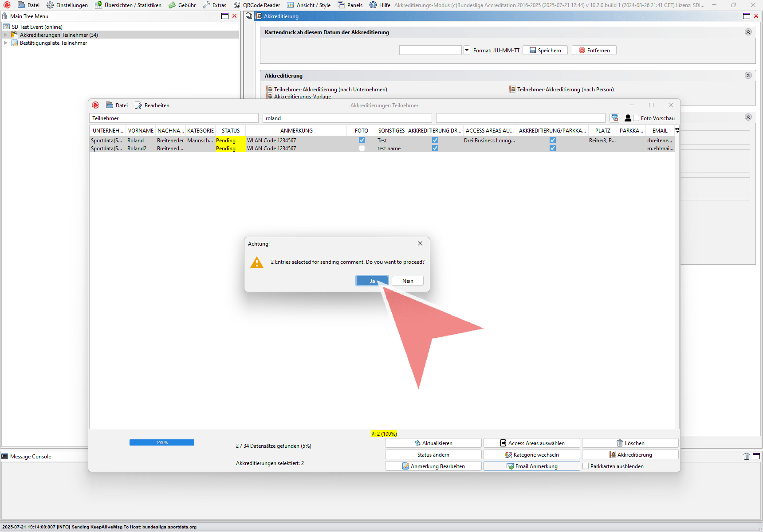Enable the Foto Vorschau checkbox
763x532 pixels.
(x=636, y=118)
